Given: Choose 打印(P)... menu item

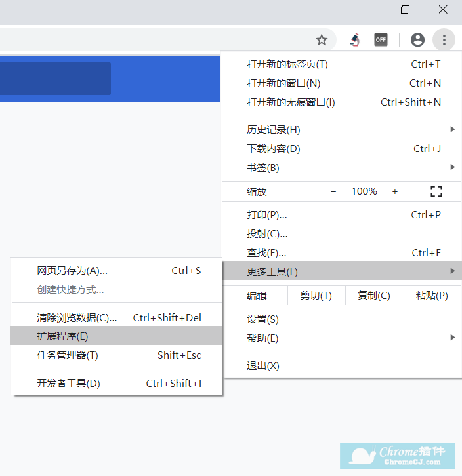Looking at the screenshot, I should coord(342,215).
